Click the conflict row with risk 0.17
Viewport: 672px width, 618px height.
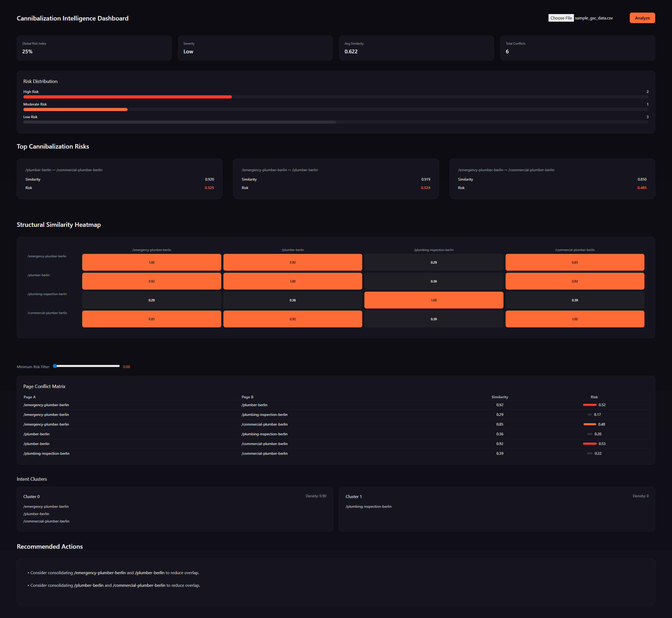click(335, 415)
